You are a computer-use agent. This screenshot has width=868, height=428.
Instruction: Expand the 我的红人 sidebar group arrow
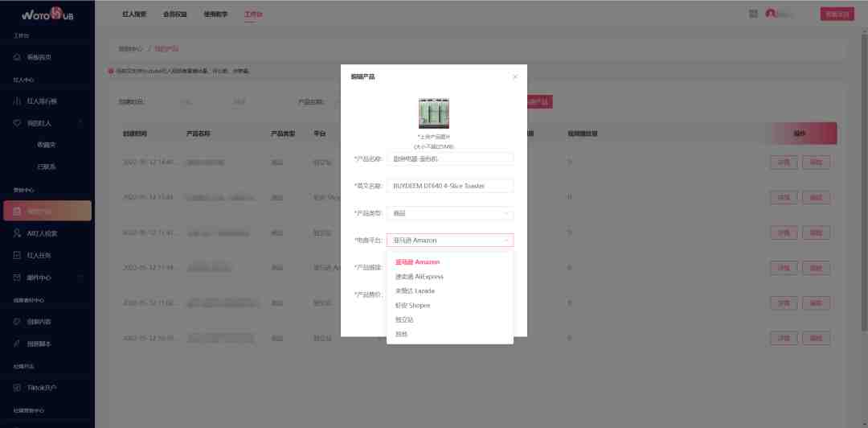(x=81, y=123)
